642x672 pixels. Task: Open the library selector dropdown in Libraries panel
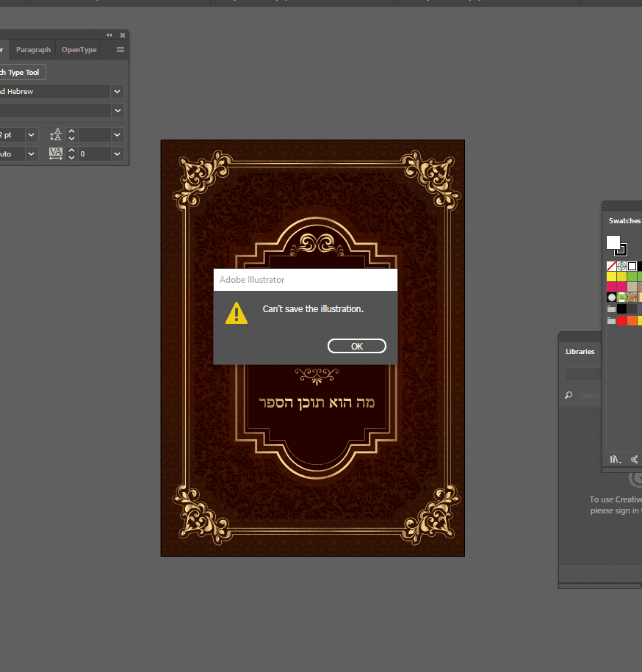[583, 374]
